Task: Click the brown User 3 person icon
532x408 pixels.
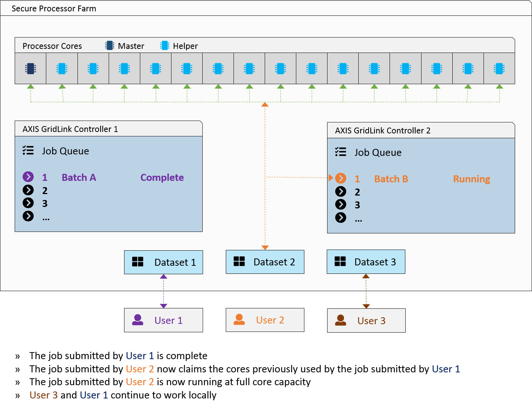Action: tap(340, 320)
